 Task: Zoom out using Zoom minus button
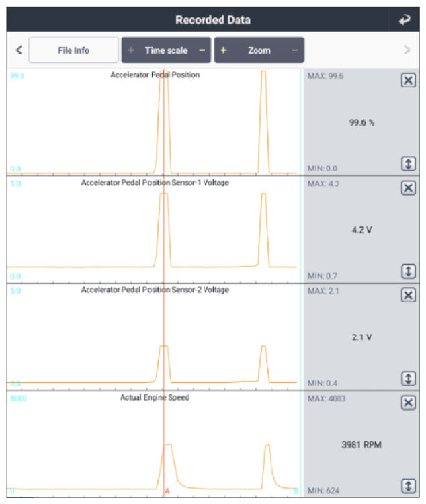pyautogui.click(x=294, y=50)
